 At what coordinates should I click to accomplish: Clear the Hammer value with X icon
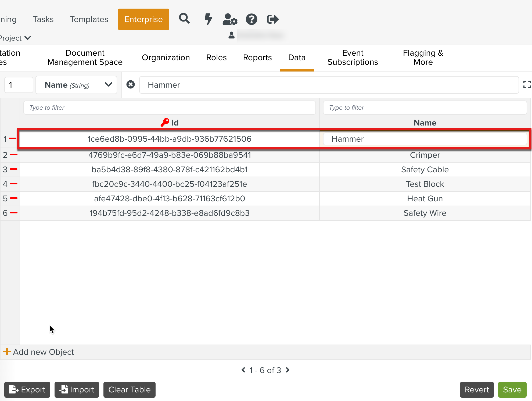tap(131, 85)
